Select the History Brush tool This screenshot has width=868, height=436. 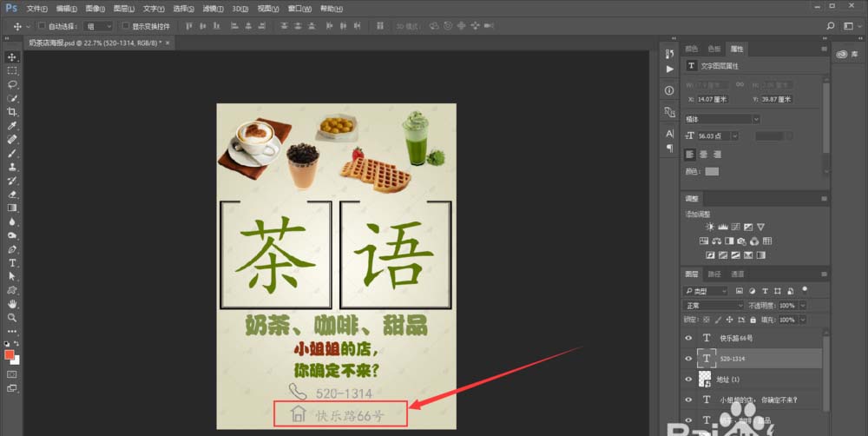[x=11, y=181]
